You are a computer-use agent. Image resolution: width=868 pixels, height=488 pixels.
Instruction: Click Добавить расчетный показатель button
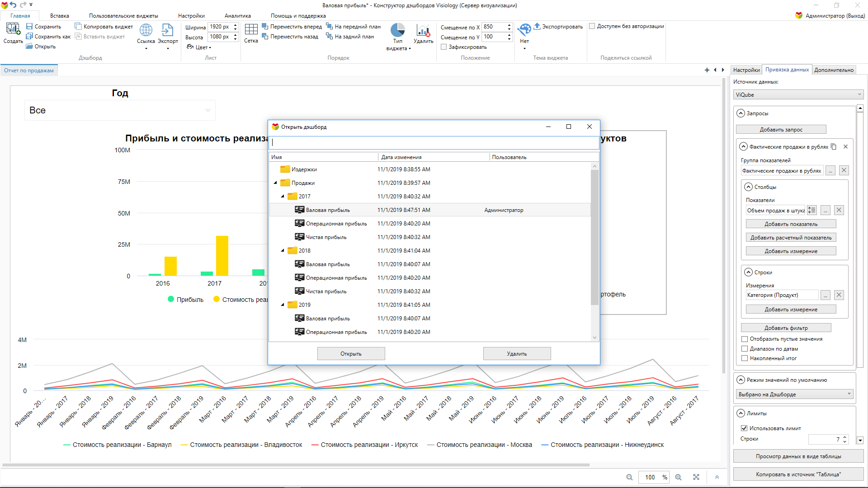[x=791, y=238]
